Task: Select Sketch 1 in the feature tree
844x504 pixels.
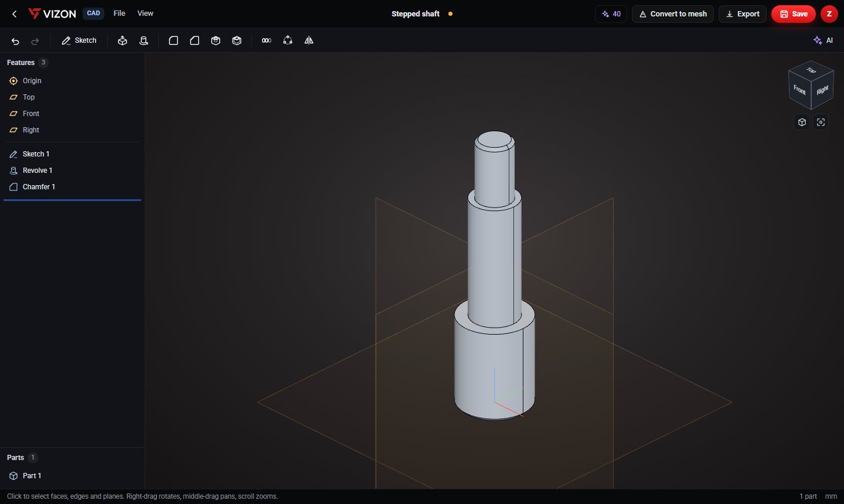Action: click(x=72, y=154)
